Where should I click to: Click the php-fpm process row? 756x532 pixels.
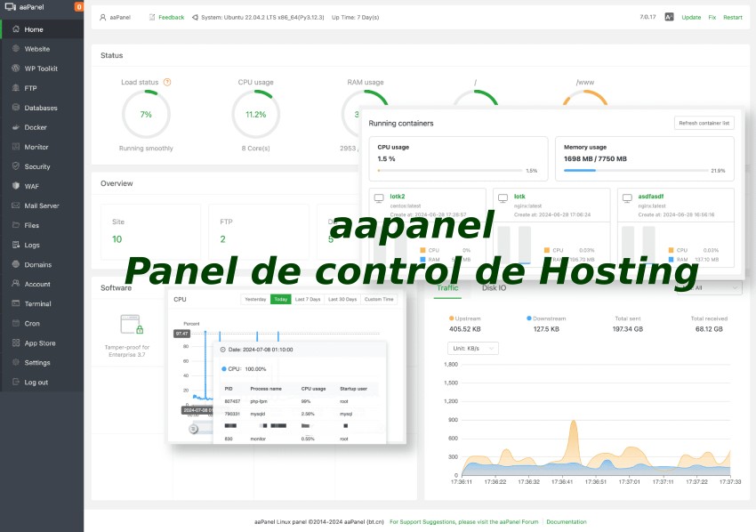[x=301, y=401]
